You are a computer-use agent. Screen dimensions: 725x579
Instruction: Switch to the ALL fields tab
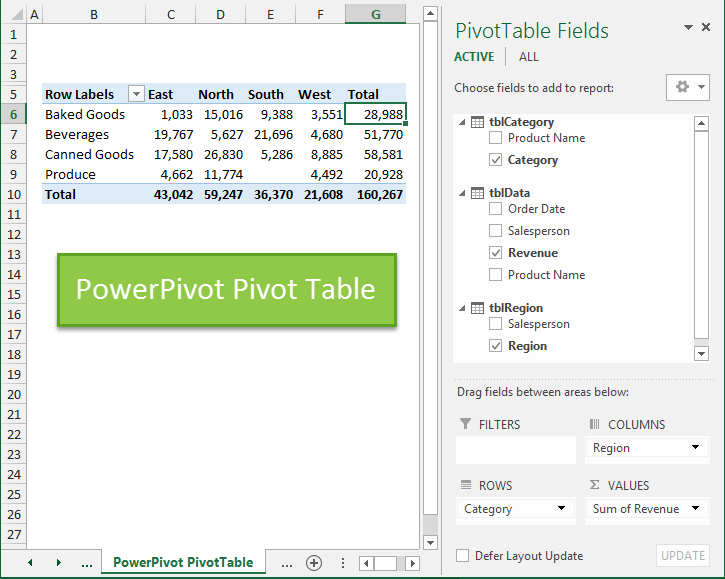(x=528, y=57)
